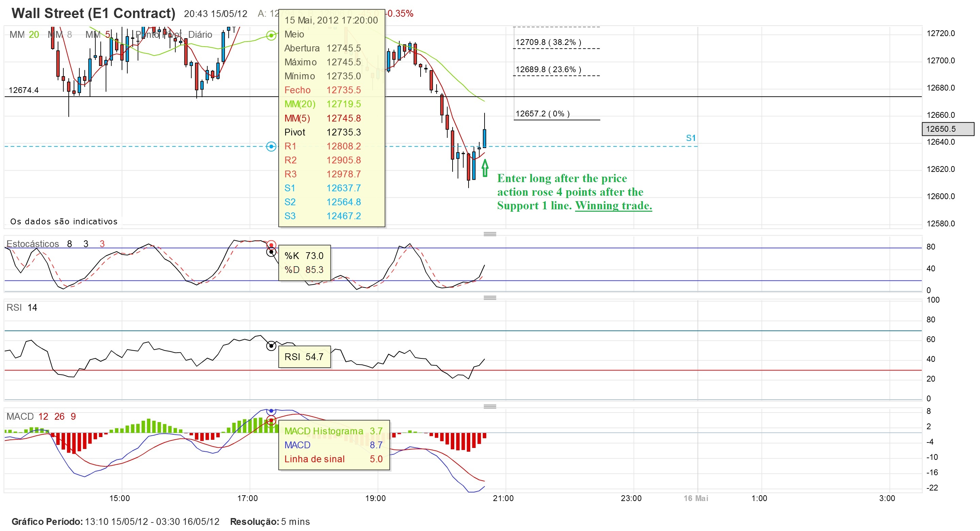980x531 pixels.
Task: Click the -0.35% change value
Action: pos(399,13)
